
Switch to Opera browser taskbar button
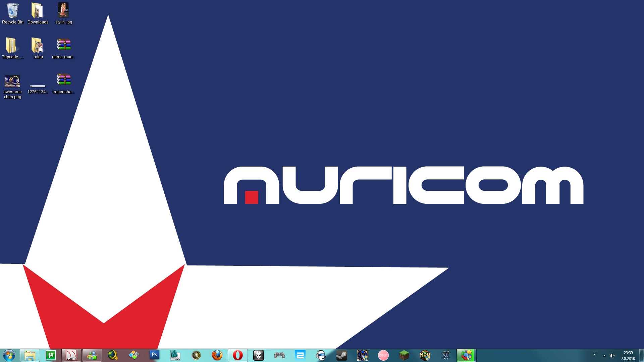238,355
